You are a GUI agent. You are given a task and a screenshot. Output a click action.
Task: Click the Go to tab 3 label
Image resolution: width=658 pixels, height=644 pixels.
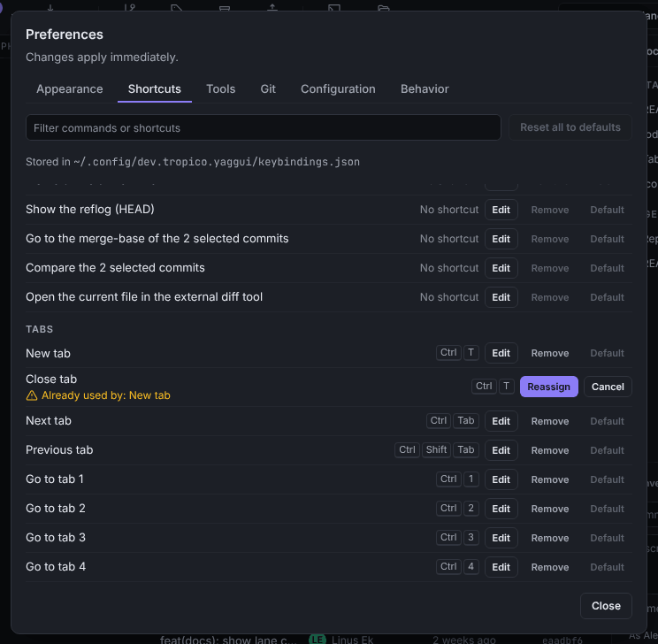point(56,537)
